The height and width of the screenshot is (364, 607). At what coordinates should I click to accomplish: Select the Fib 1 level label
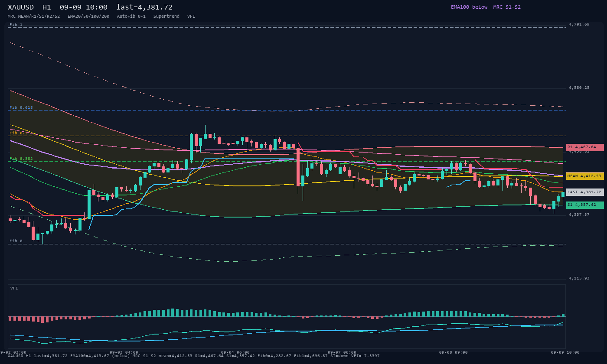[x=16, y=25]
